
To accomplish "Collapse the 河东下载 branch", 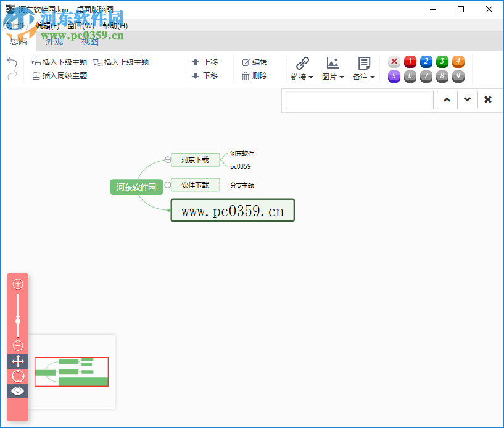I will (x=167, y=159).
